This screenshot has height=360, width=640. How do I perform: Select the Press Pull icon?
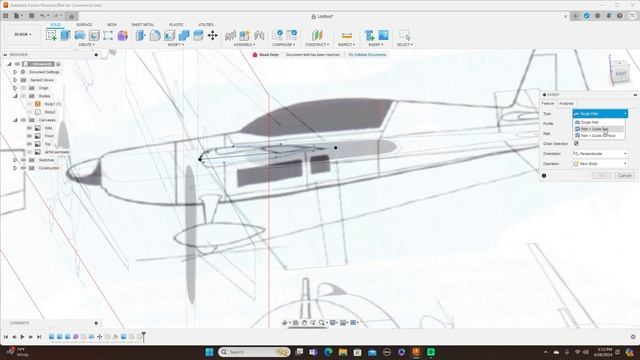[140, 36]
